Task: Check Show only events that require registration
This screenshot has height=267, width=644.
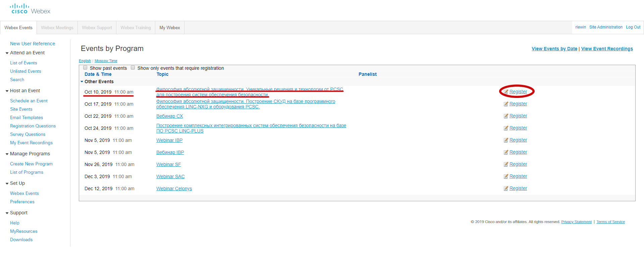Action: 133,67
